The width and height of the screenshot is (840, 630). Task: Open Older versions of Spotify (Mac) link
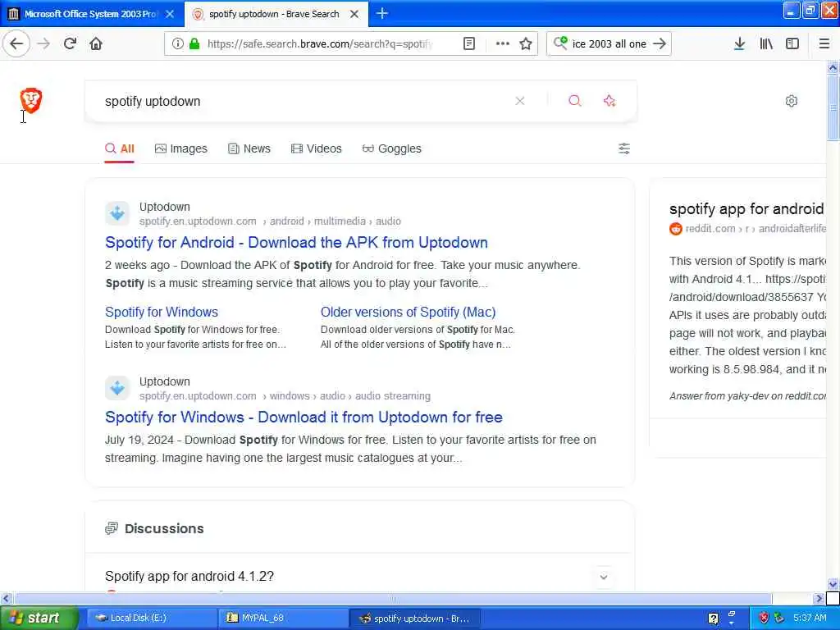tap(409, 312)
